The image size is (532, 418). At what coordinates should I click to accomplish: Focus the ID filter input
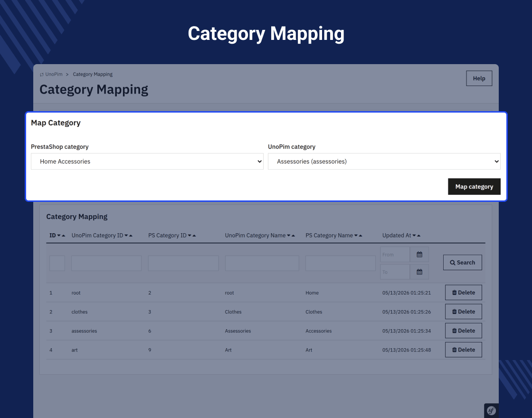[57, 263]
